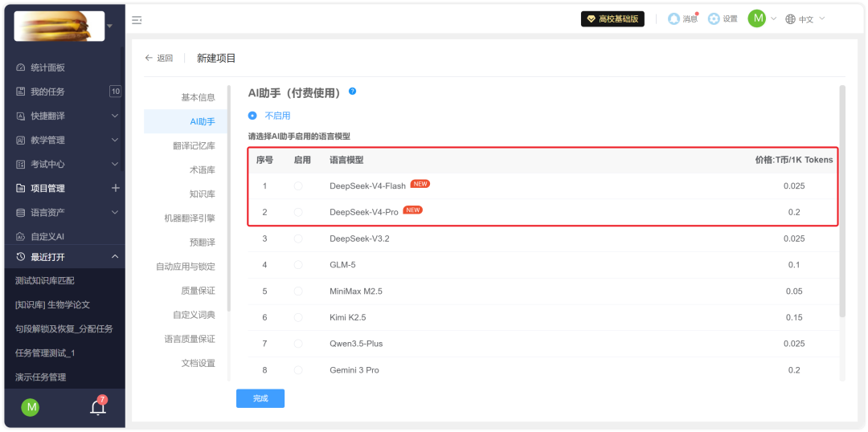Click the globe language icon

[790, 18]
